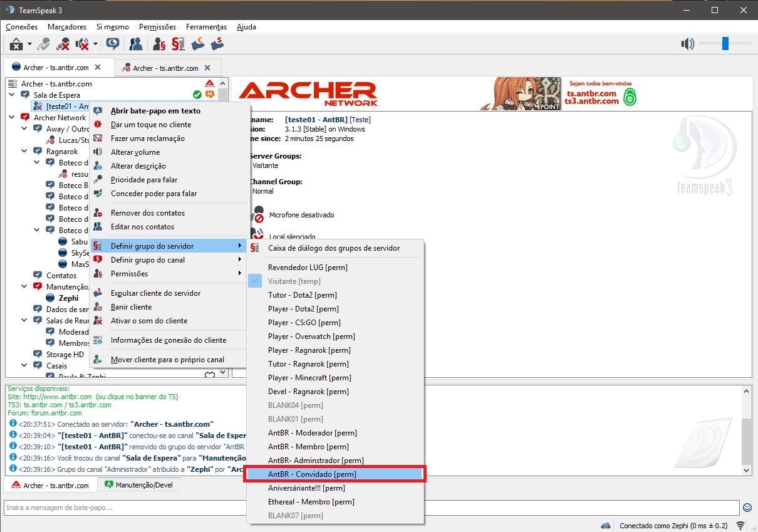Close the first Archer - ts.antbr.com server tab
This screenshot has width=758, height=532.
pyautogui.click(x=98, y=67)
